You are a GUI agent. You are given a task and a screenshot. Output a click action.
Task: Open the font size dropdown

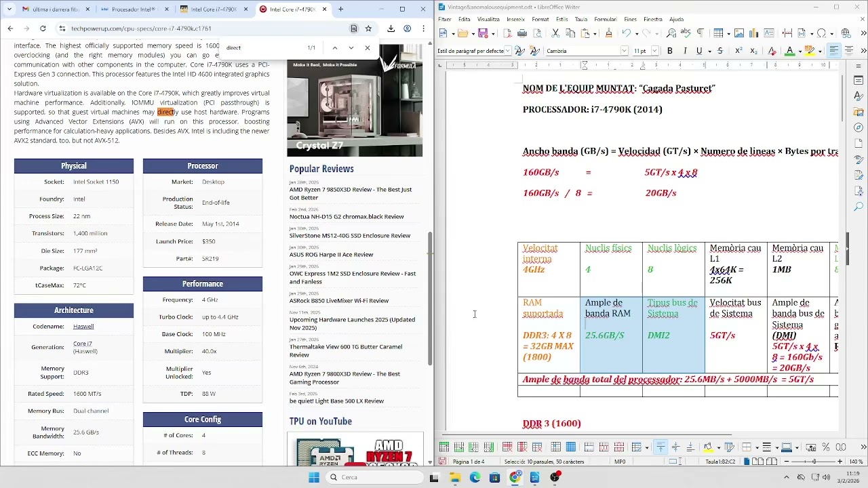[x=654, y=51]
